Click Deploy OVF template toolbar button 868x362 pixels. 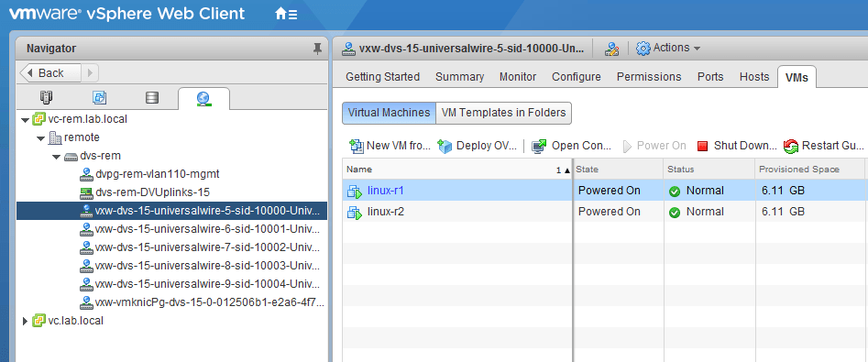[x=478, y=146]
